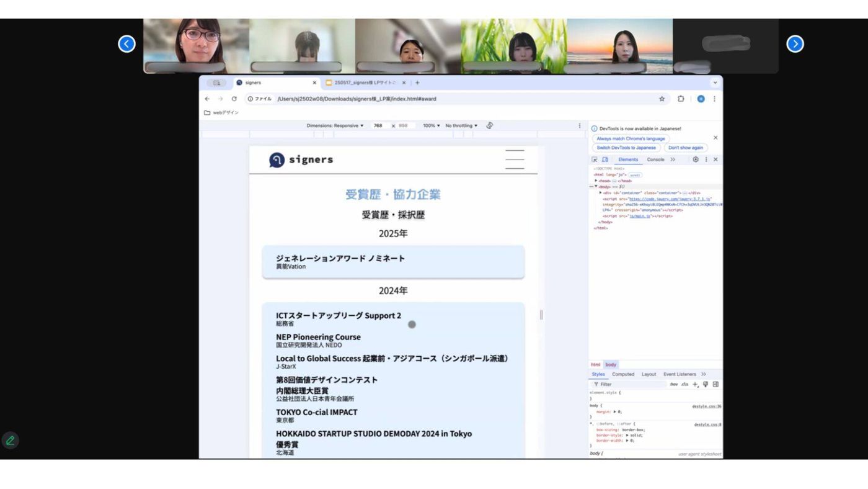Rotate the device viewport orientation
This screenshot has width=868, height=489.
pyautogui.click(x=489, y=125)
